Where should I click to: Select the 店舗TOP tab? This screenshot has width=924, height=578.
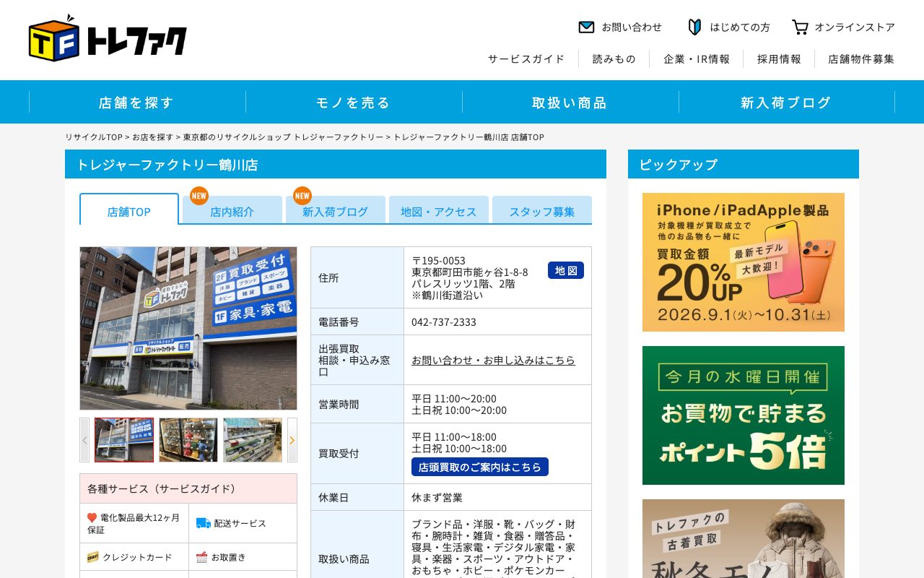click(129, 210)
